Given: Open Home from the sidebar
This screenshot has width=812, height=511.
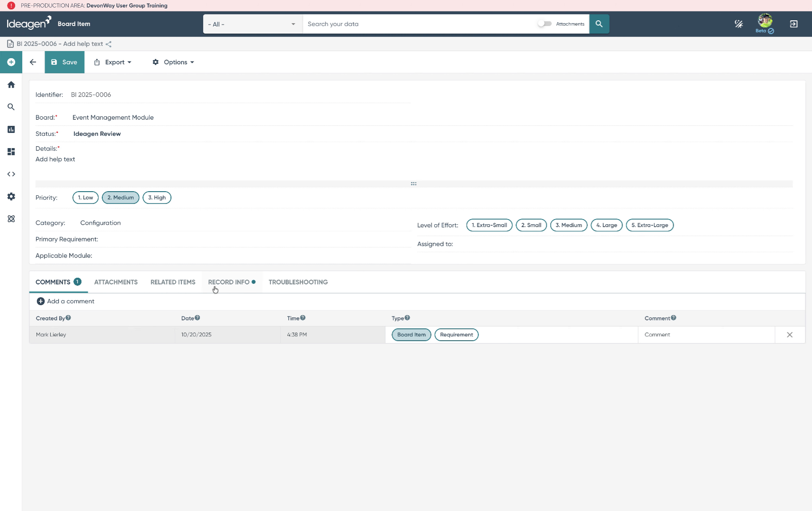Looking at the screenshot, I should 11,85.
